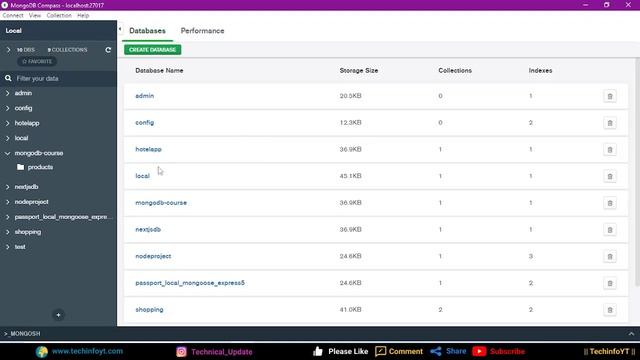This screenshot has height=360, width=640.
Task: Expand hotelapp in the sidebar
Action: pos(8,123)
